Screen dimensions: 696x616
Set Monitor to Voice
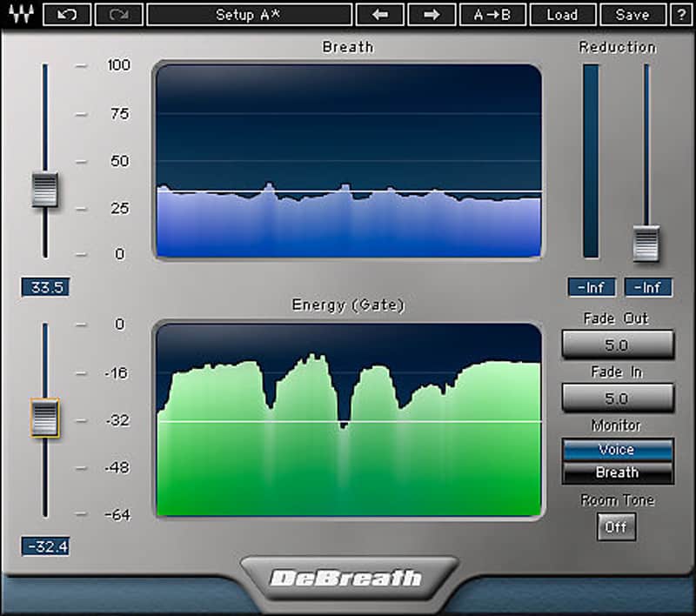coord(618,450)
